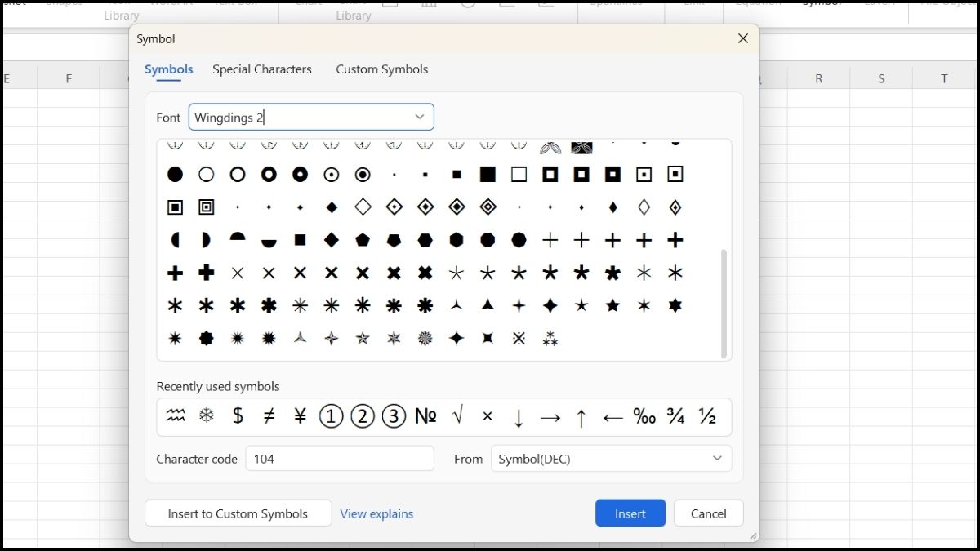Viewport: 980px width, 551px height.
Task: Expand the From Symbol(DEC) dropdown
Action: tap(716, 459)
